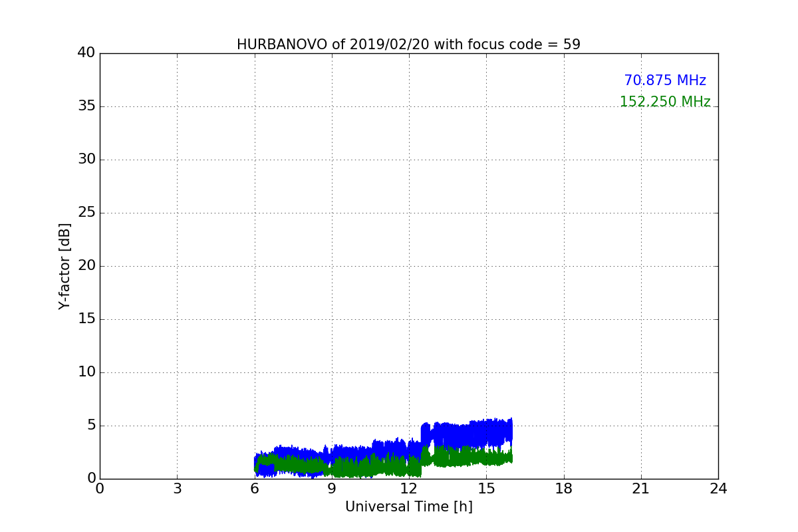Image resolution: width=798 pixels, height=532 pixels.
Task: Click x-axis tick label 18
Action: point(564,488)
